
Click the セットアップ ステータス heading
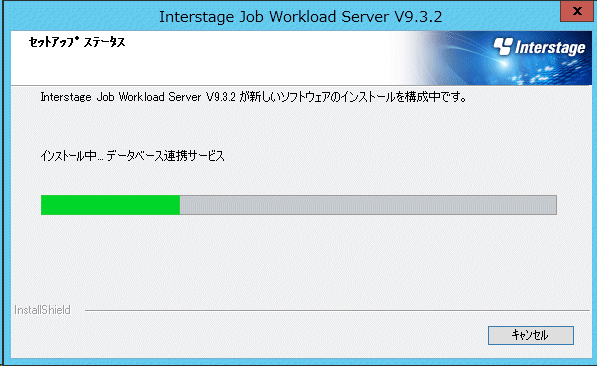point(77,42)
